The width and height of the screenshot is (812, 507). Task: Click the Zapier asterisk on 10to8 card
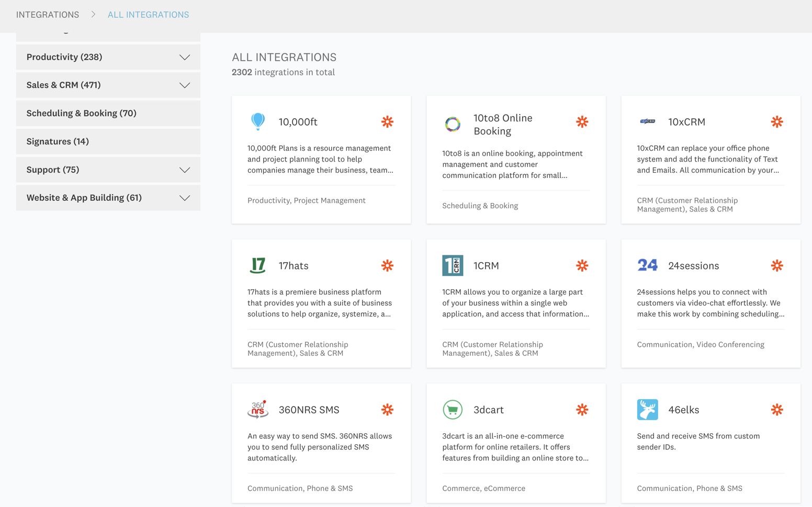(582, 122)
